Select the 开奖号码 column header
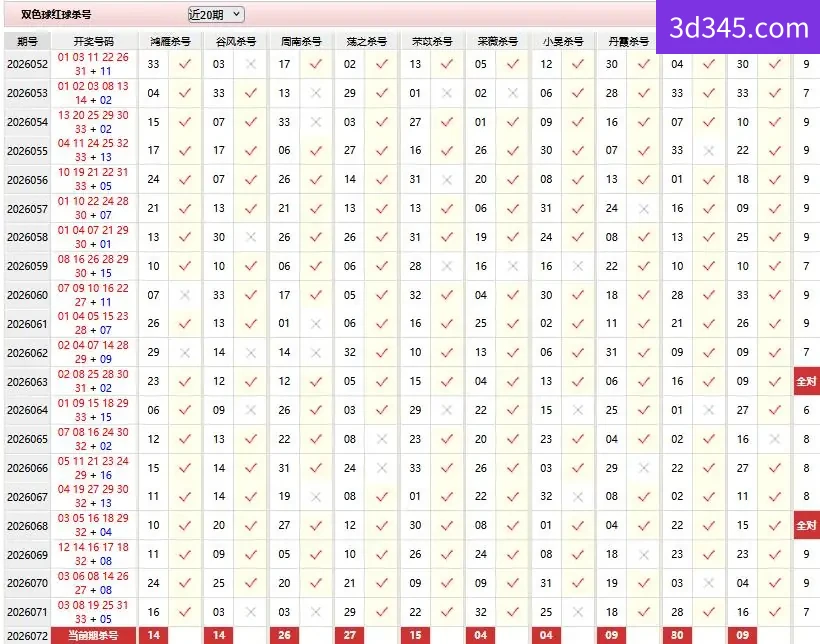The height and width of the screenshot is (644, 820). [94, 41]
